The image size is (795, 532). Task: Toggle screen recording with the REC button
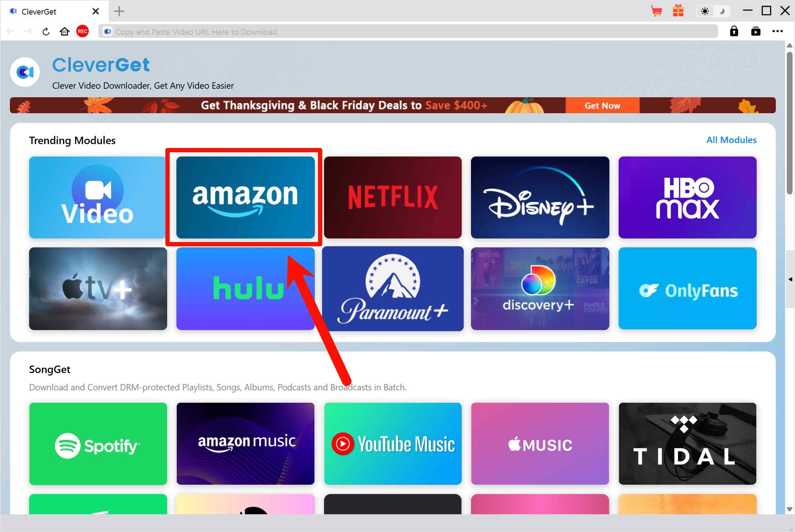[x=82, y=31]
